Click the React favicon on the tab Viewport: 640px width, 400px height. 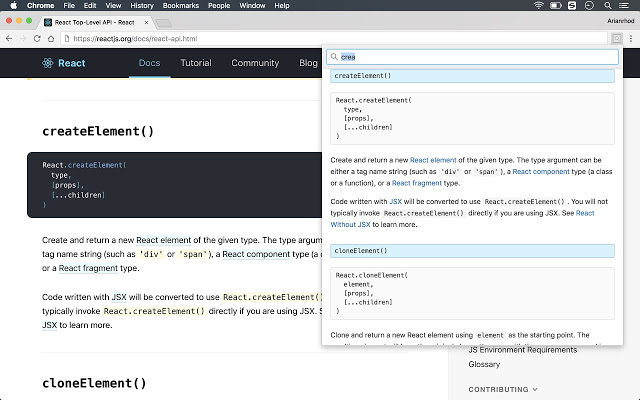pyautogui.click(x=48, y=22)
